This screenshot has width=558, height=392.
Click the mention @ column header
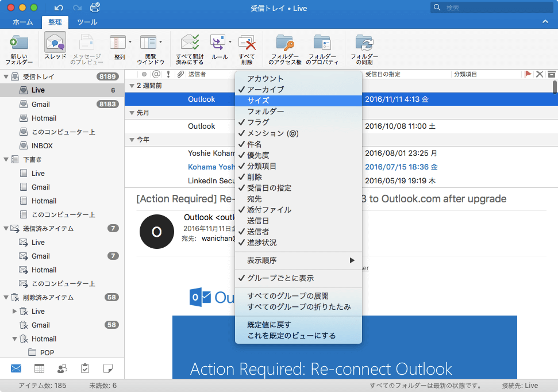(x=156, y=74)
